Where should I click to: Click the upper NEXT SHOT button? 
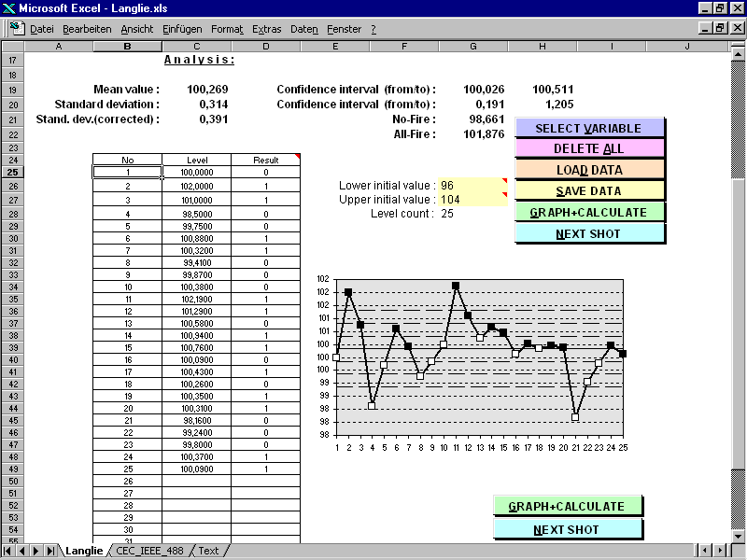pos(589,234)
